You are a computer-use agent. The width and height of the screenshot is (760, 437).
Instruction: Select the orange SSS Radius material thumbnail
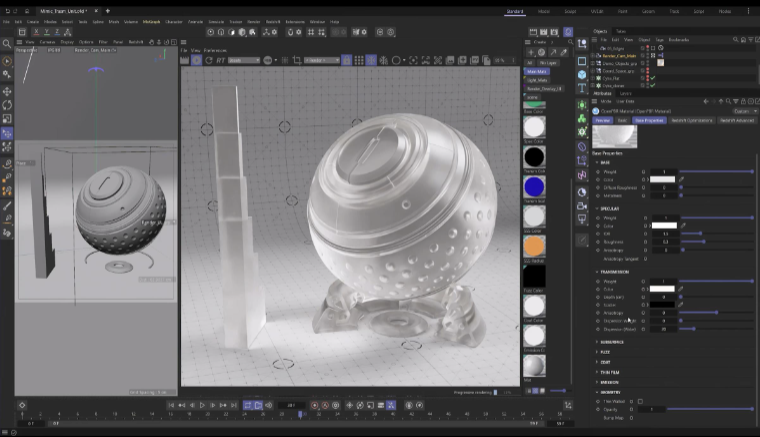pyautogui.click(x=534, y=246)
